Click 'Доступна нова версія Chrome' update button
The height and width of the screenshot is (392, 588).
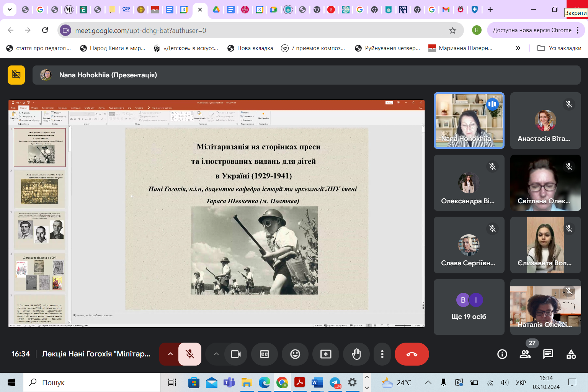click(532, 30)
